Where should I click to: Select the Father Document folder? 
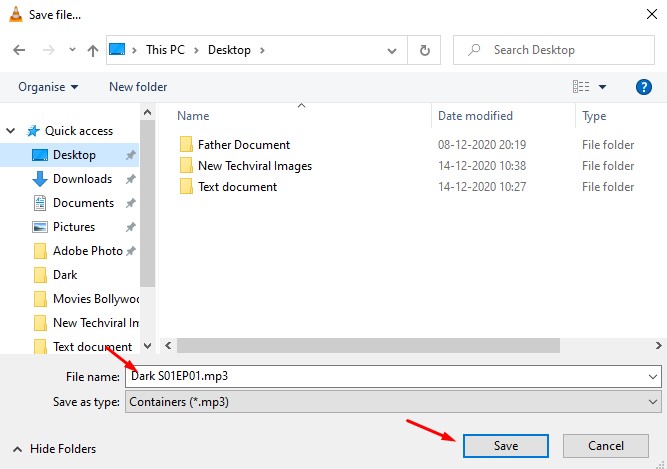click(x=244, y=145)
